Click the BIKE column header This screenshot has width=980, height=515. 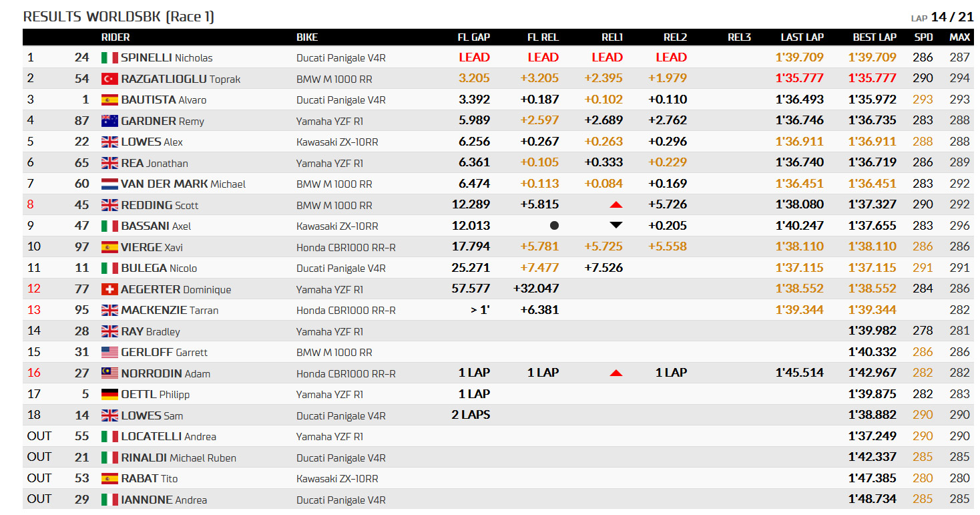click(x=307, y=37)
